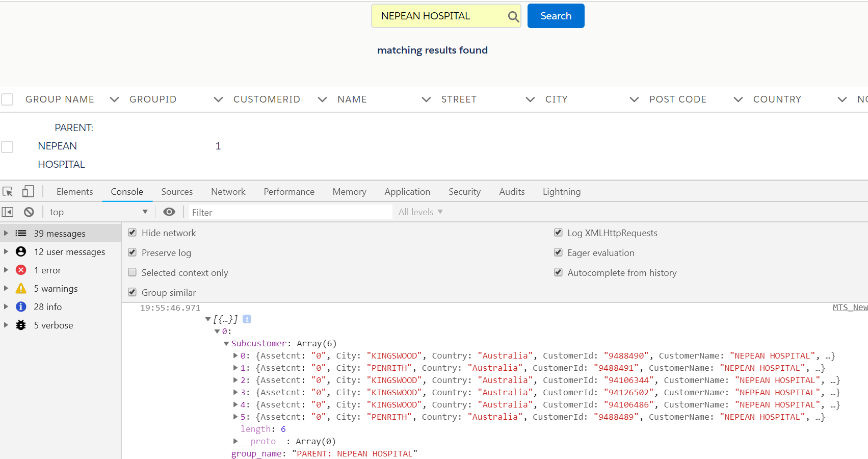Select the 39 messages list icon

coord(21,234)
